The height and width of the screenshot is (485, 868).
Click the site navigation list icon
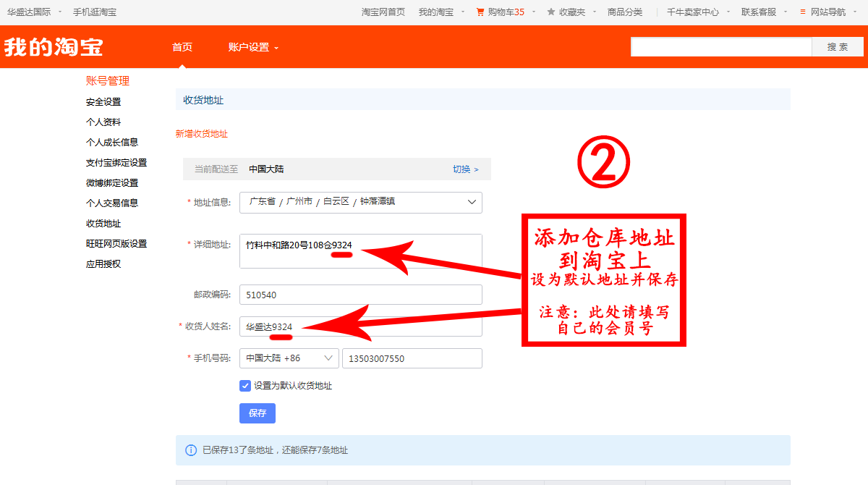click(802, 12)
